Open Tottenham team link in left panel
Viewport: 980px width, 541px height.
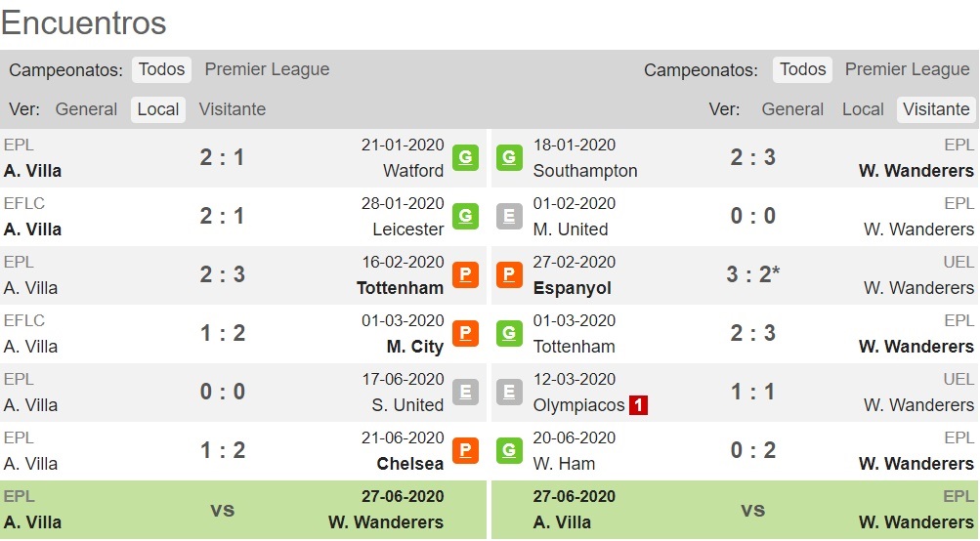click(x=400, y=288)
